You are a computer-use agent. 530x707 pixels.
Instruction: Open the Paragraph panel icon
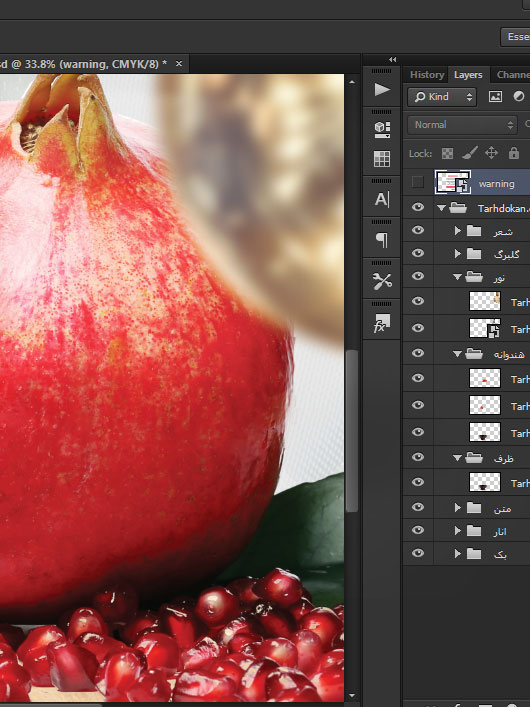pos(382,240)
